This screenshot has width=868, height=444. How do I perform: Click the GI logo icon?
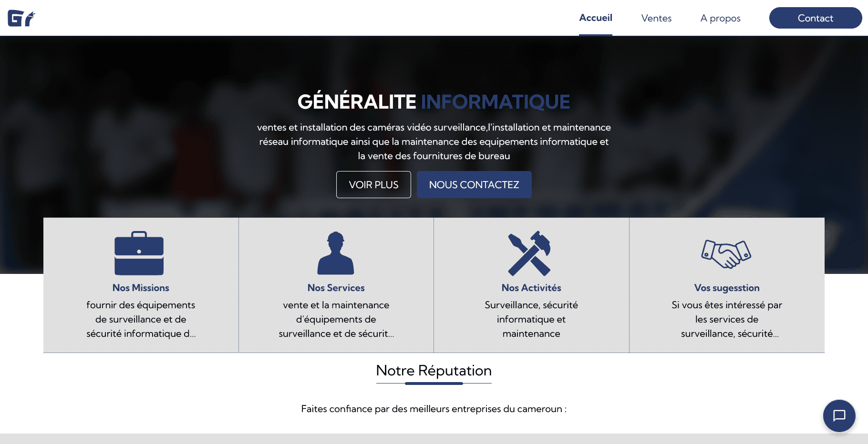[21, 18]
